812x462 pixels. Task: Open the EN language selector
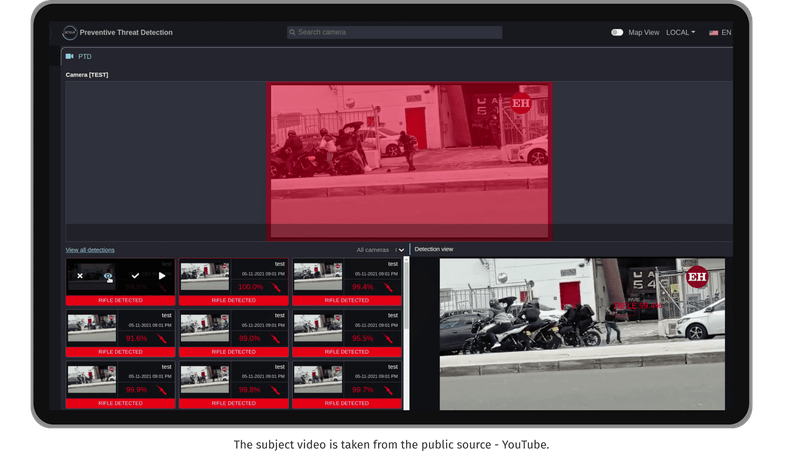point(727,32)
